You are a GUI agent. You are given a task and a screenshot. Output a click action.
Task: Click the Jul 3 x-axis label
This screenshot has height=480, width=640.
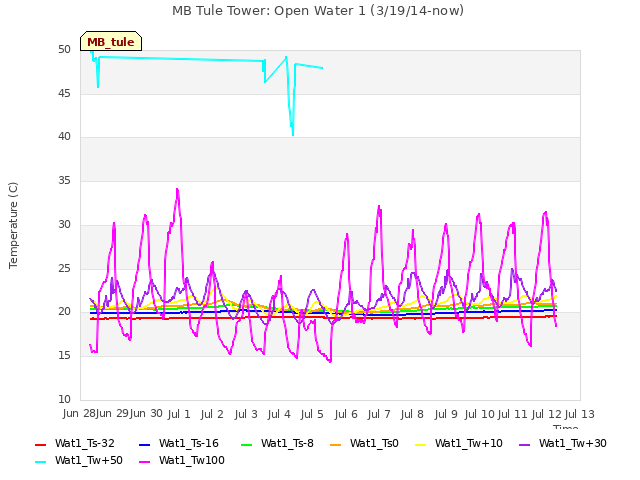[x=246, y=414]
